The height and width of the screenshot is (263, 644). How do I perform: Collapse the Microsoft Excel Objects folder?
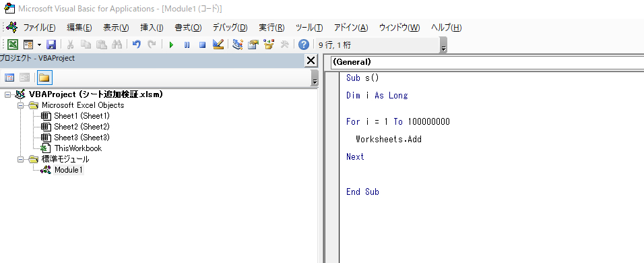pos(20,105)
